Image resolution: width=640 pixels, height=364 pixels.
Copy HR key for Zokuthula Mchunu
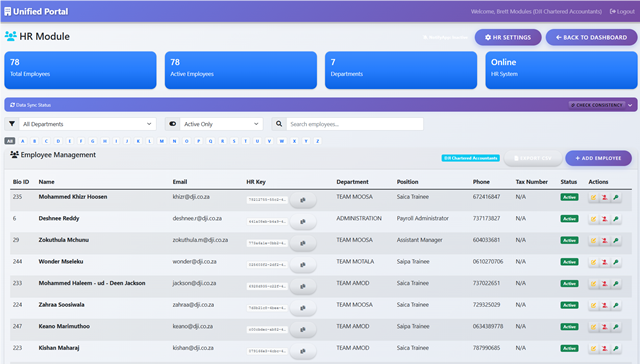[303, 243]
